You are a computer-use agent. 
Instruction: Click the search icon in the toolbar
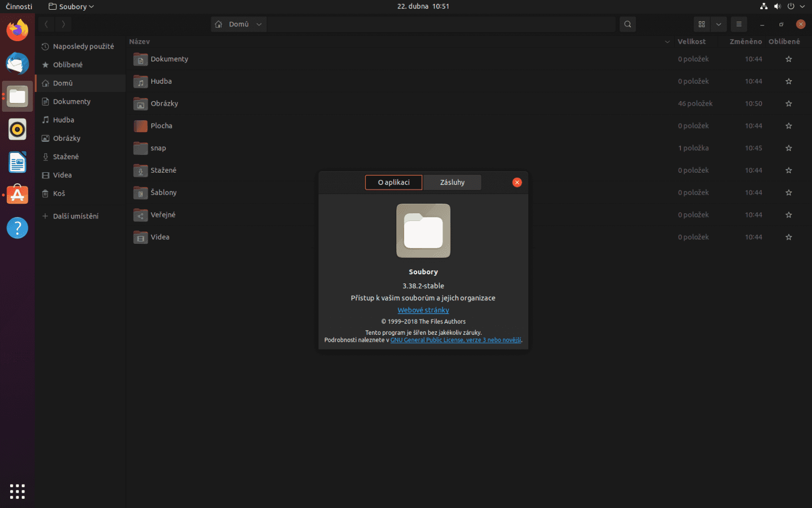click(627, 24)
